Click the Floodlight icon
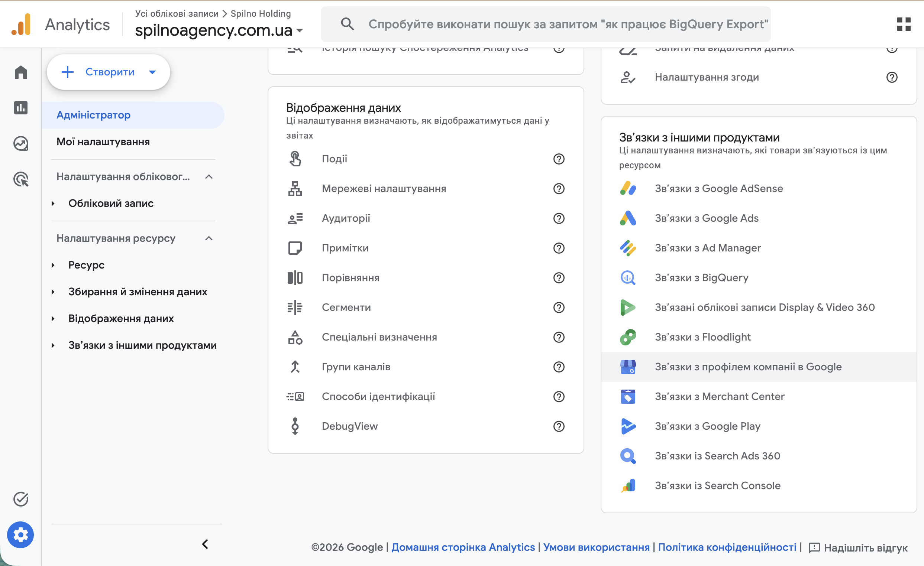The width and height of the screenshot is (924, 566). tap(628, 337)
